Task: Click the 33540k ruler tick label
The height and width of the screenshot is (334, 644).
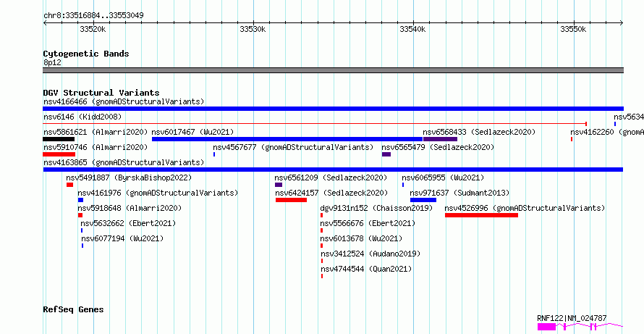Action: click(412, 29)
